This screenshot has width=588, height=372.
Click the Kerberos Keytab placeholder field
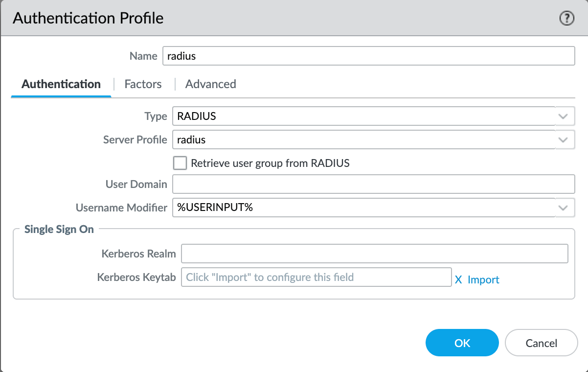click(x=316, y=277)
